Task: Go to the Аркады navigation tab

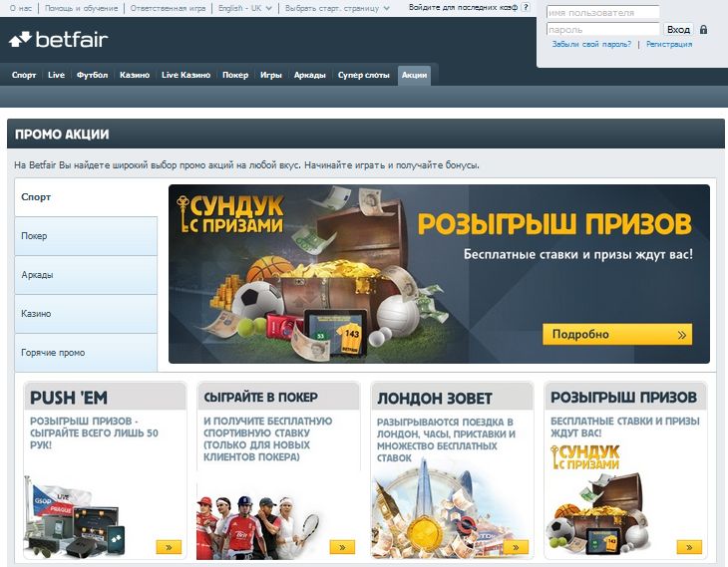Action: 310,75
